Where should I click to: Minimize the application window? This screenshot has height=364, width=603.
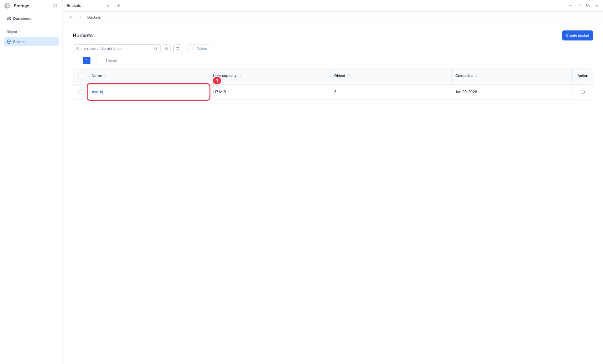tap(570, 6)
